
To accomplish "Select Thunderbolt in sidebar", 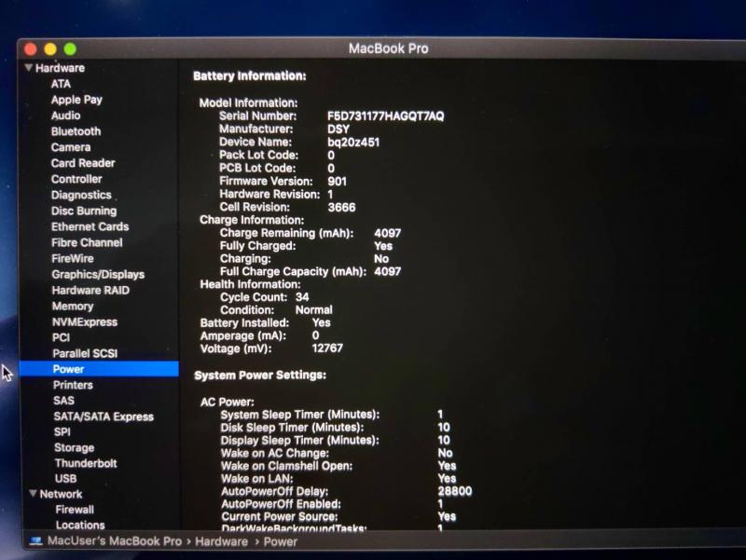I will [86, 463].
